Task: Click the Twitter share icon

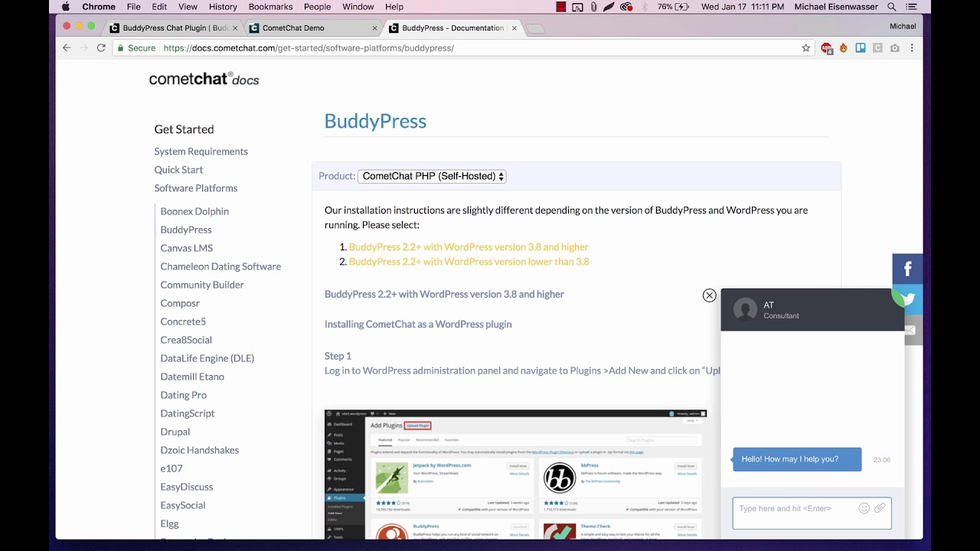Action: pos(910,299)
